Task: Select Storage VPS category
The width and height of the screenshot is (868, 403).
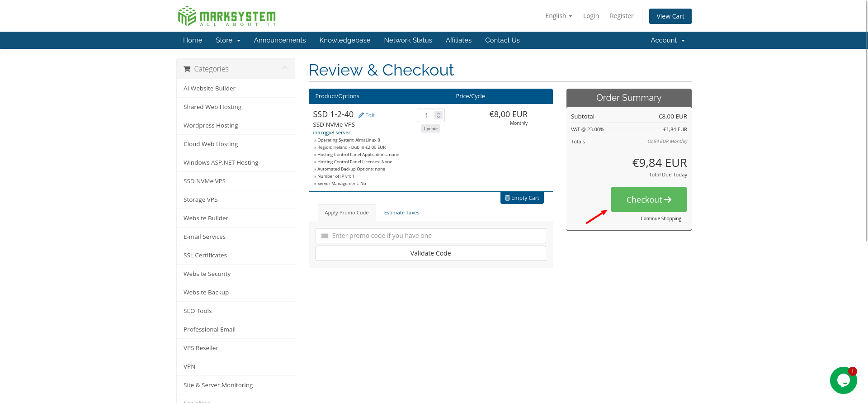Action: tap(236, 199)
